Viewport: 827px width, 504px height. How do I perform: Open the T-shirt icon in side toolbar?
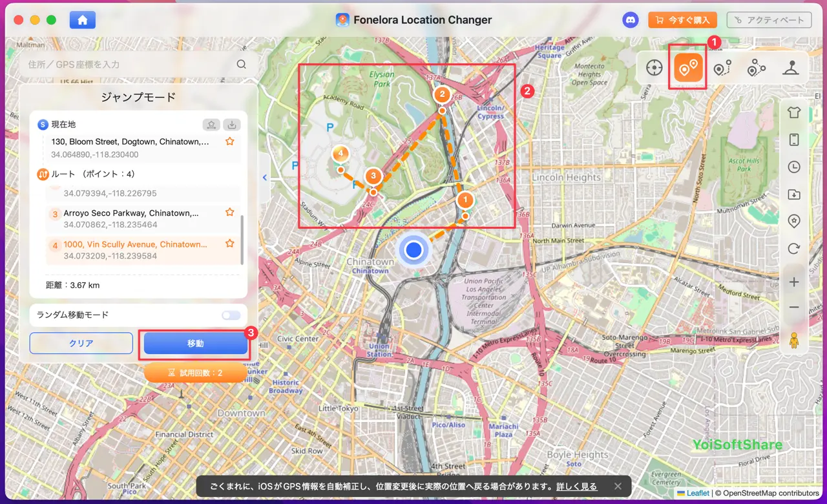pyautogui.click(x=794, y=112)
